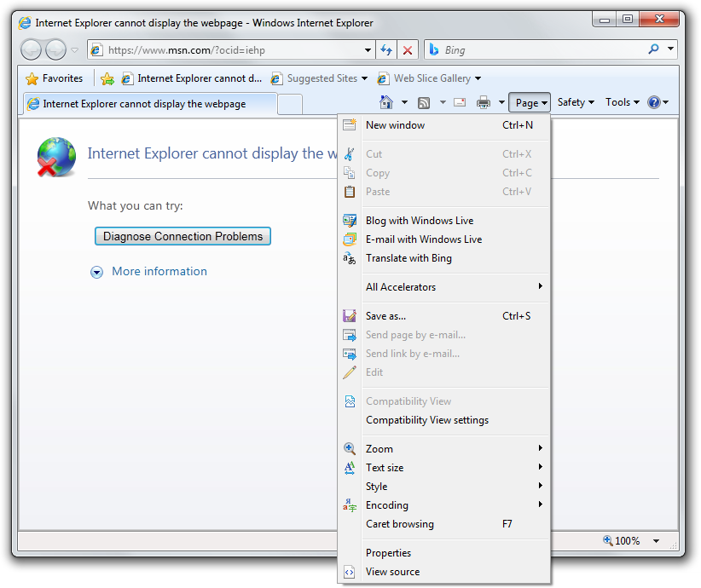Select View source from Page menu
701x588 pixels.
point(392,572)
